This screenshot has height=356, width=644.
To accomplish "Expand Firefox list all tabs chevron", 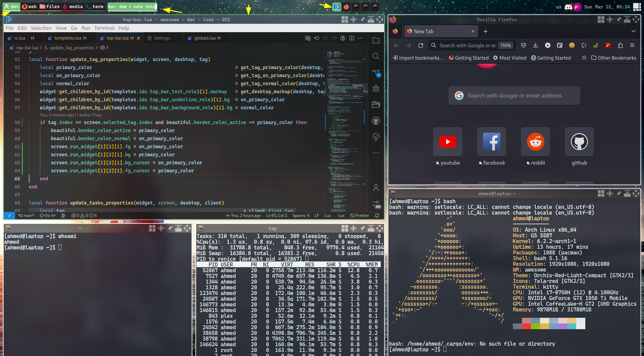I will click(634, 31).
